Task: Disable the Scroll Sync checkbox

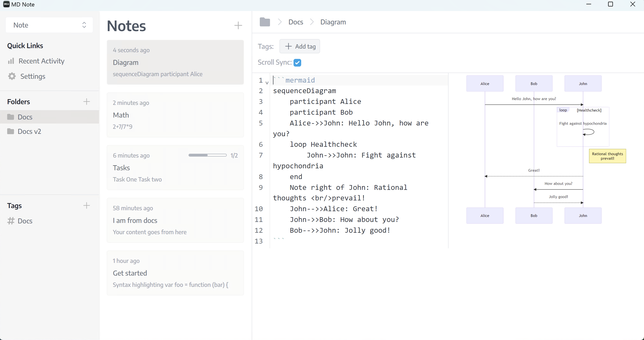Action: click(297, 62)
